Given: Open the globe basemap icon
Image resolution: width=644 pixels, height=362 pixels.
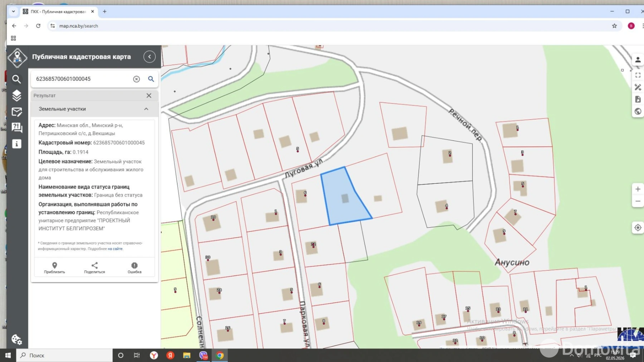Looking at the screenshot, I should coord(638,111).
